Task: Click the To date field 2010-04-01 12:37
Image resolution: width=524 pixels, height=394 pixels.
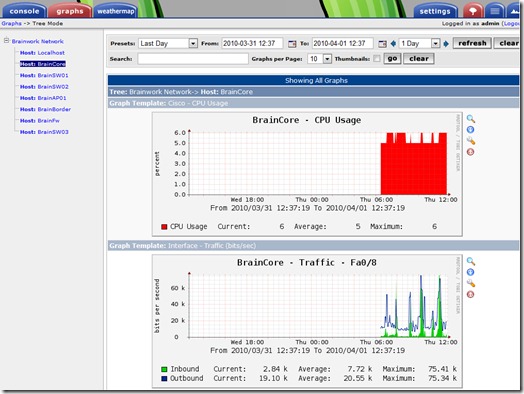Action: [343, 43]
